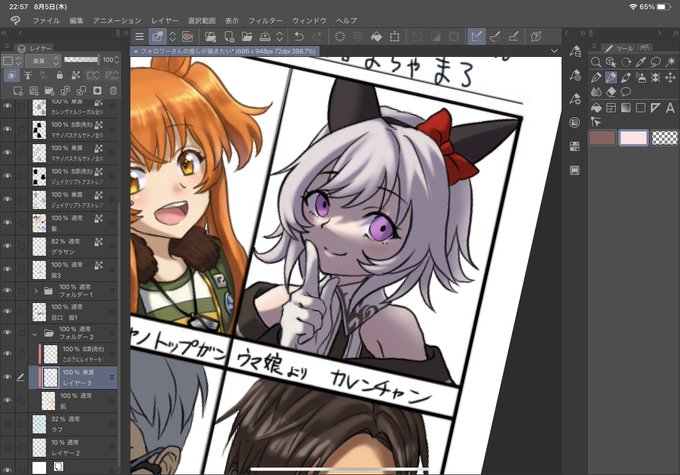Click the 目口 眉1 layer thumbnail
Image resolution: width=680 pixels, height=475 pixels.
coord(39,311)
